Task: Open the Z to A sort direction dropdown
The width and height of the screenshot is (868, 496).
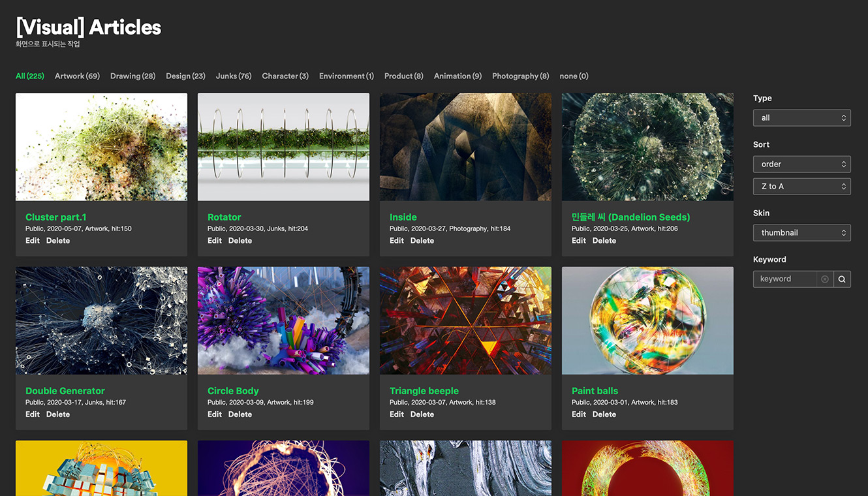Action: point(801,186)
